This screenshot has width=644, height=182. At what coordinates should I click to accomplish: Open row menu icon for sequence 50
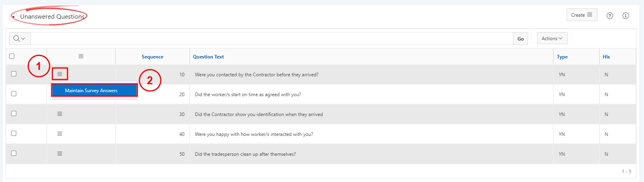click(60, 153)
